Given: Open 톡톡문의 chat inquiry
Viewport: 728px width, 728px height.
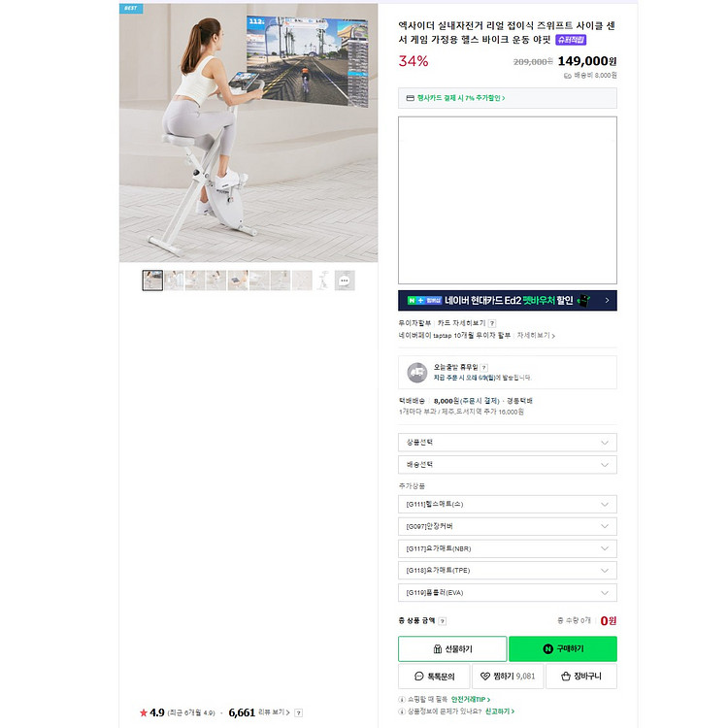Looking at the screenshot, I should [x=434, y=676].
